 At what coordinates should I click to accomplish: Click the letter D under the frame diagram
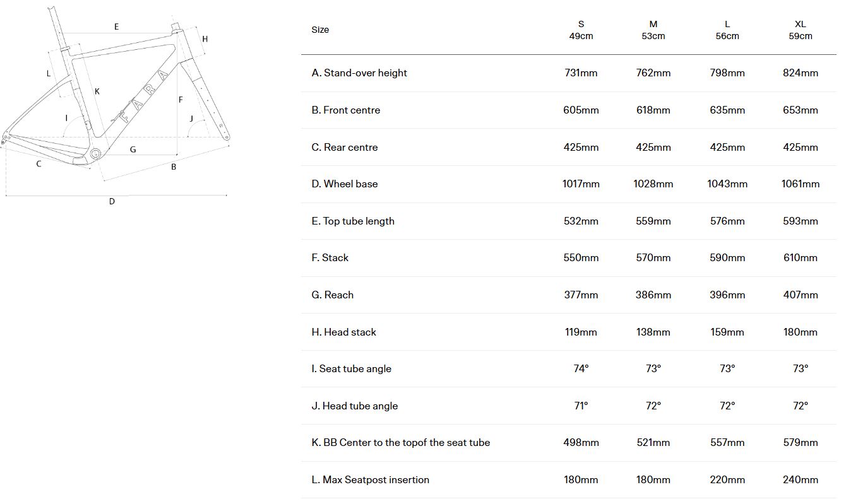coord(112,202)
